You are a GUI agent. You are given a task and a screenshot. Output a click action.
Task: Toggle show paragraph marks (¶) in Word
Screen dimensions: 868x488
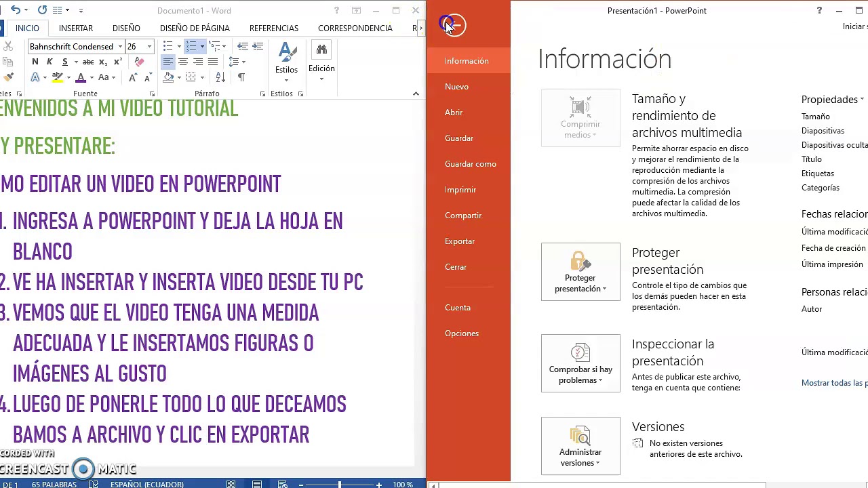[x=241, y=77]
